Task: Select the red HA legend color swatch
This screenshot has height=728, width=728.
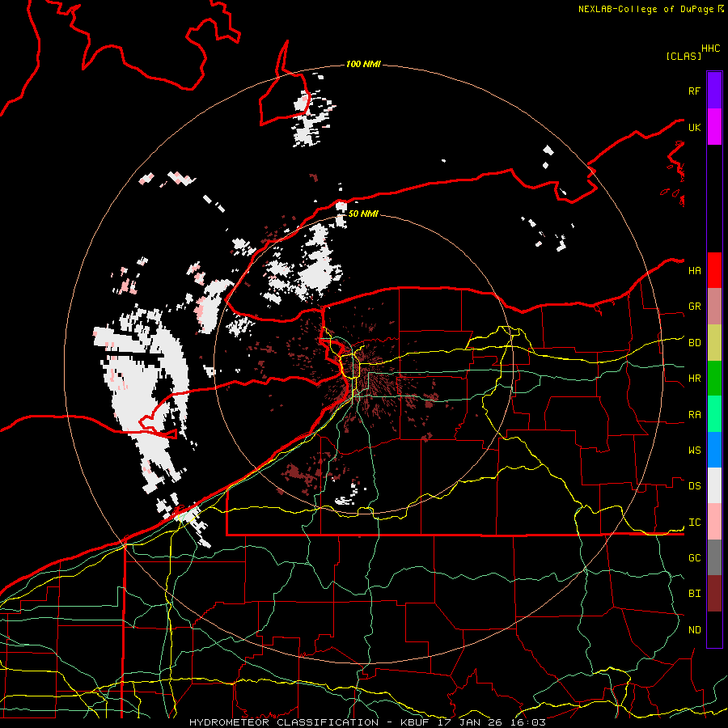Action: 714,270
